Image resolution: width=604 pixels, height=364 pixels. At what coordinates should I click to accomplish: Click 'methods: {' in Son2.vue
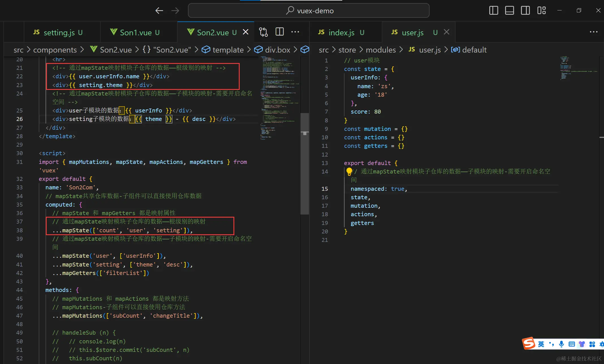point(62,290)
